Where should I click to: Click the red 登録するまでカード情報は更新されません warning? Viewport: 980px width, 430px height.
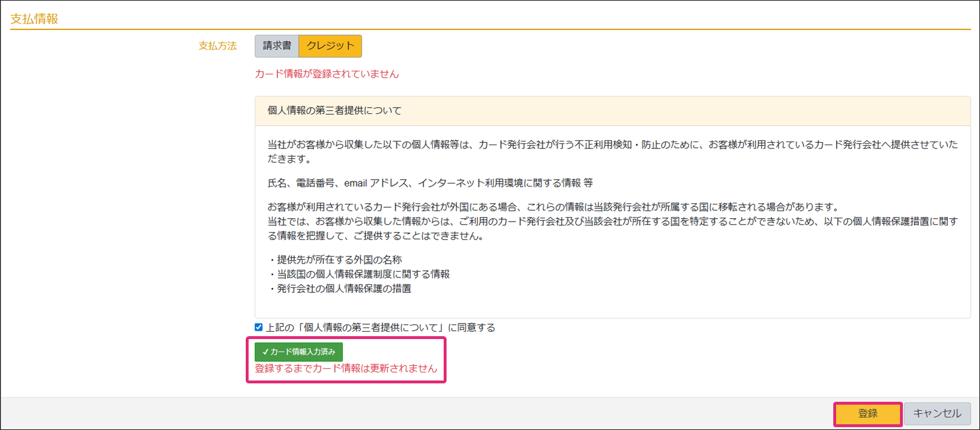tap(346, 368)
